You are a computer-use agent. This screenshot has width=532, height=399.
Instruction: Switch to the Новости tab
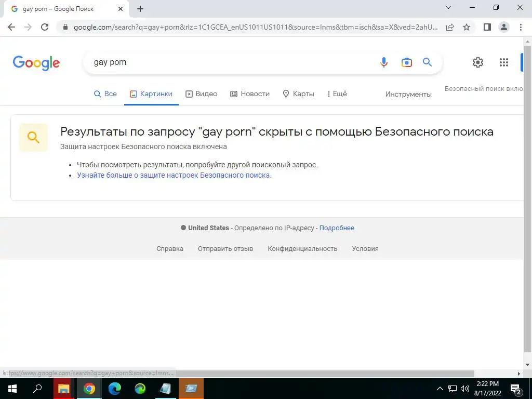pyautogui.click(x=250, y=94)
